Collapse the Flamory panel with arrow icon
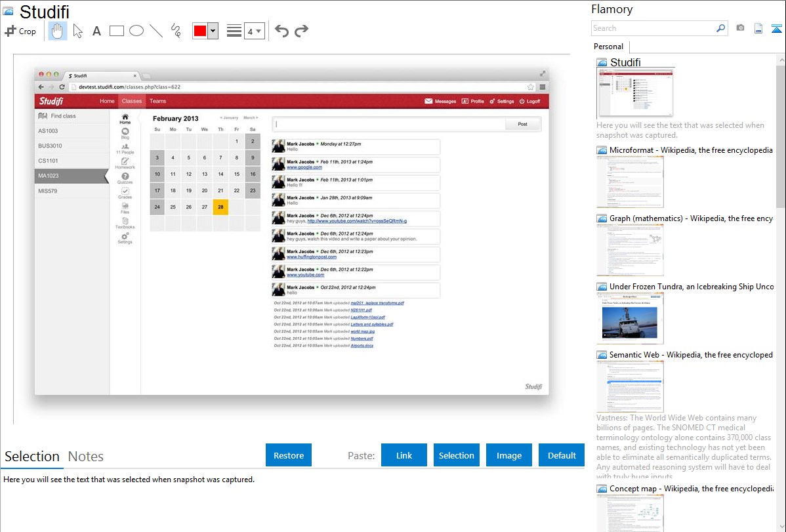 coord(777,28)
